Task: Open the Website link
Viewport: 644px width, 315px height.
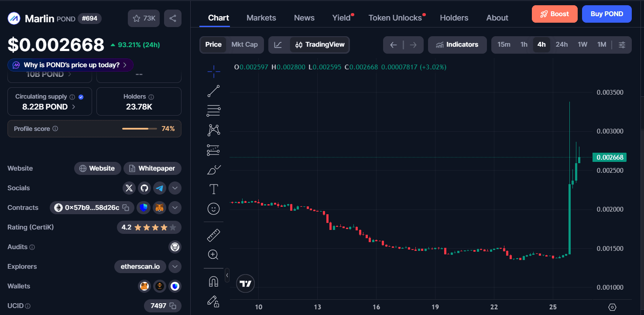Action: click(97, 168)
